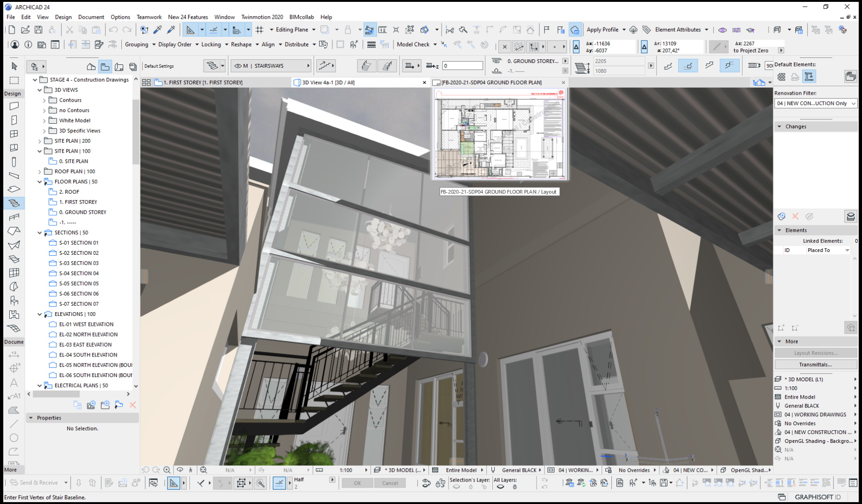Click the ground floor plan preview thumbnail
This screenshot has height=504, width=862.
(499, 134)
